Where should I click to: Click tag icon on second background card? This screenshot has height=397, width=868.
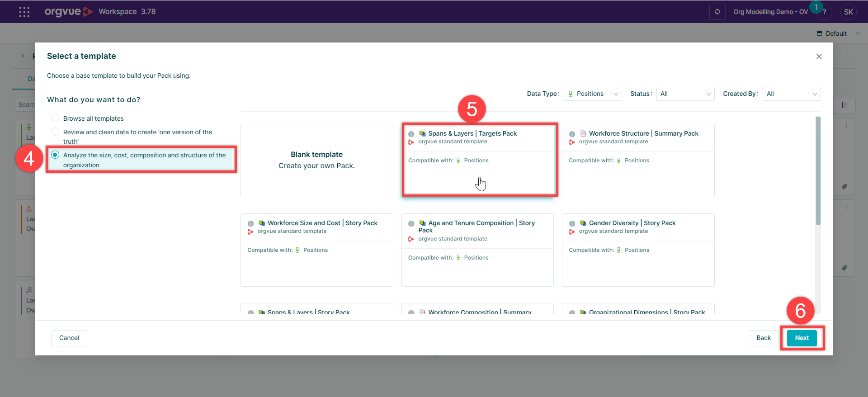coord(844,268)
